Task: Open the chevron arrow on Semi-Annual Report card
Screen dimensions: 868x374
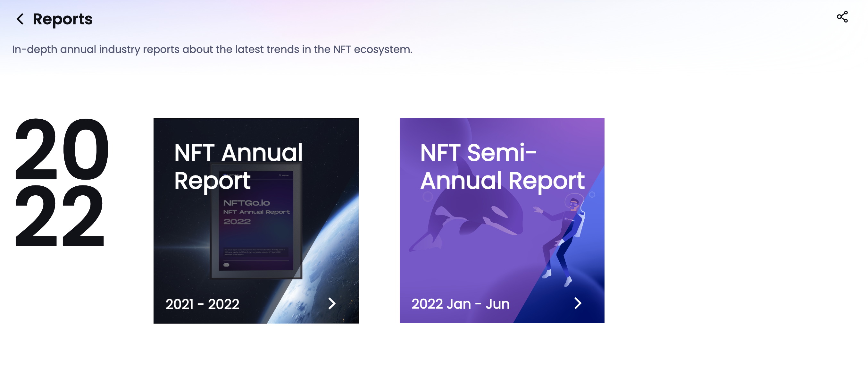Action: pyautogui.click(x=578, y=303)
